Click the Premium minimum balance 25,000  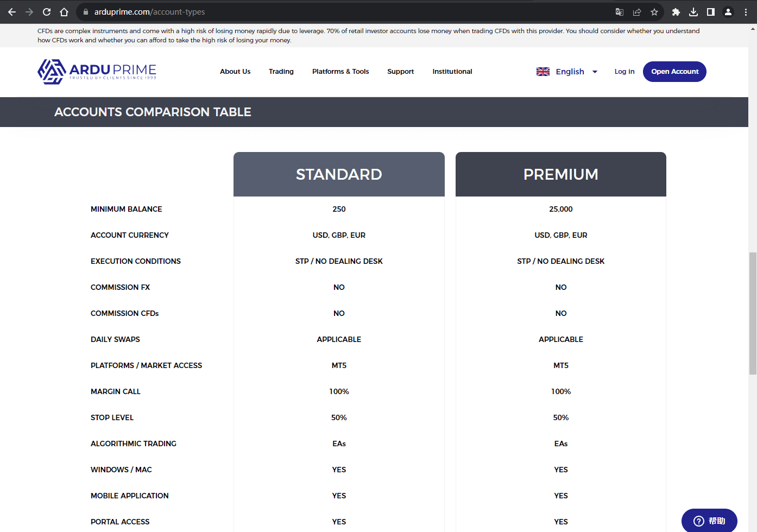pyautogui.click(x=561, y=209)
